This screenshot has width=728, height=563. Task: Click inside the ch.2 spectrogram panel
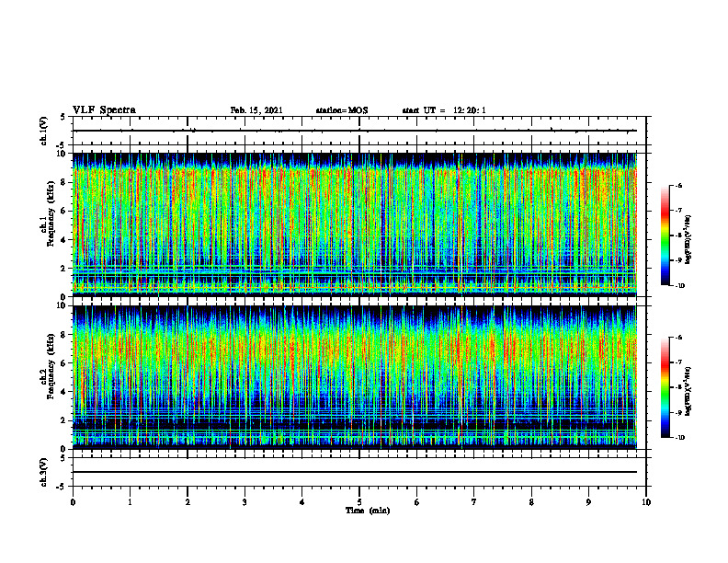(x=355, y=377)
